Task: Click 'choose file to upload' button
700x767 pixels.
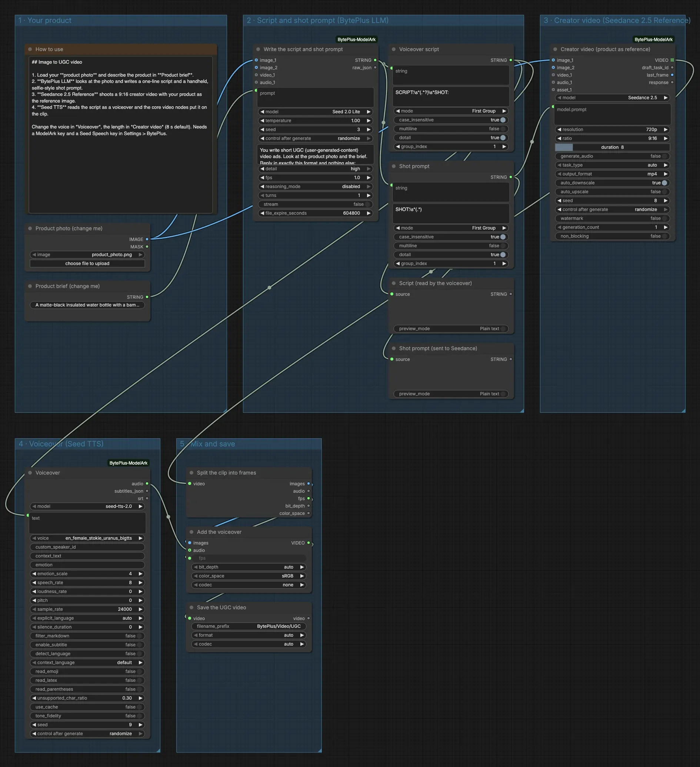Action: coord(87,264)
